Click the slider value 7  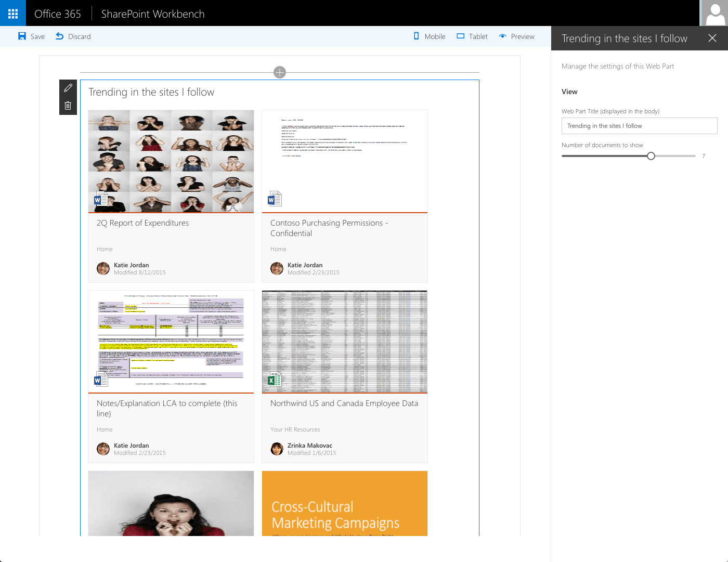click(704, 156)
